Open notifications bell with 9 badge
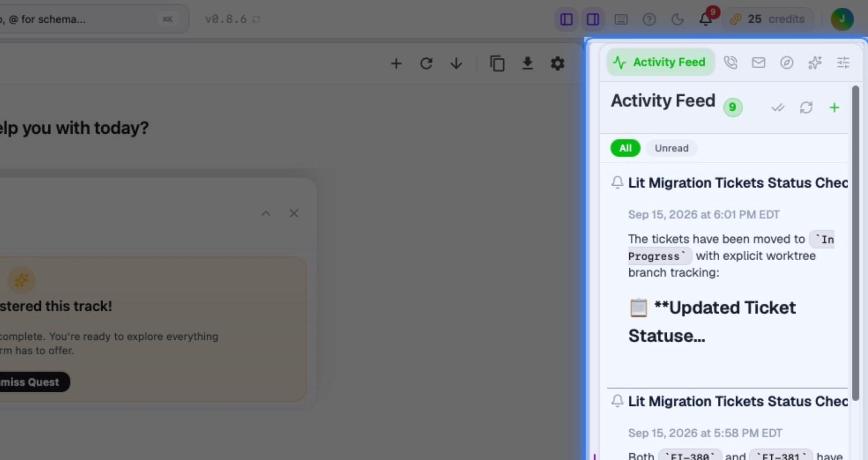 click(707, 18)
